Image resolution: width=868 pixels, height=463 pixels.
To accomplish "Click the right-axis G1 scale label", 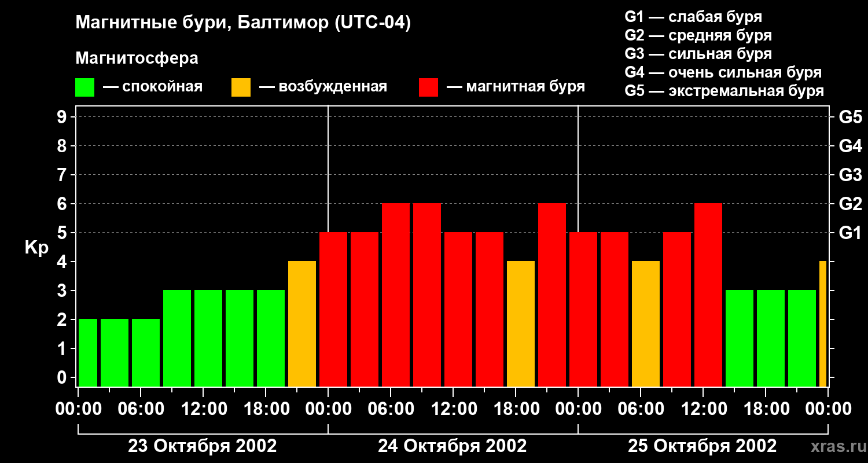I will point(851,233).
